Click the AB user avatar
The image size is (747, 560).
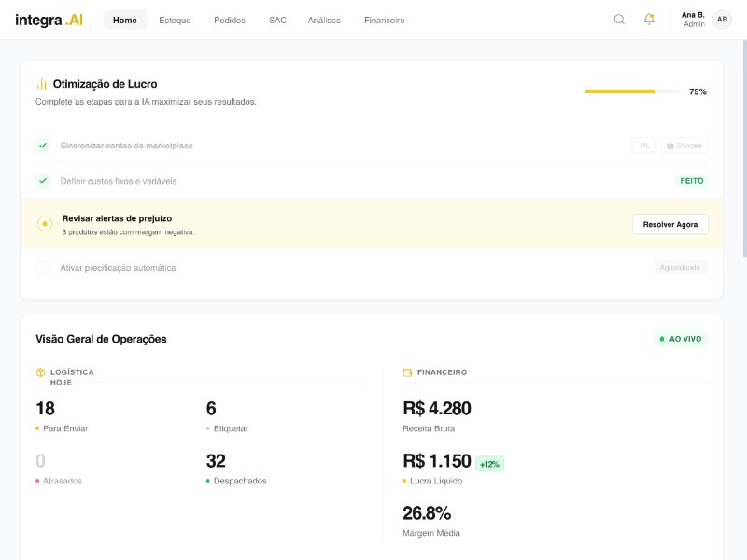(x=722, y=20)
